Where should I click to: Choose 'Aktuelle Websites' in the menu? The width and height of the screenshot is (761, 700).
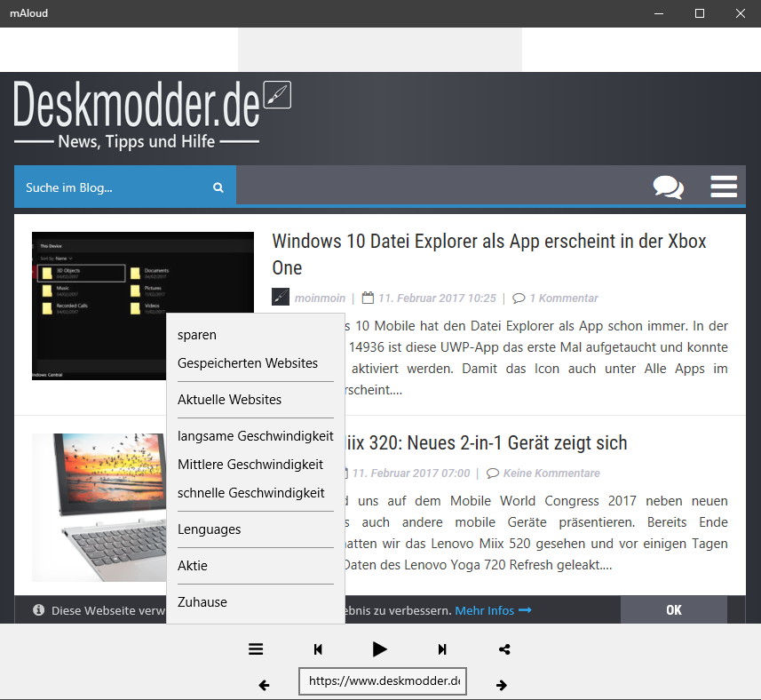[x=255, y=400]
